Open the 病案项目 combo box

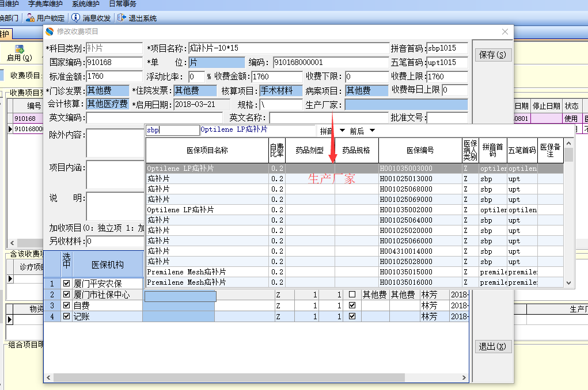tap(367, 91)
